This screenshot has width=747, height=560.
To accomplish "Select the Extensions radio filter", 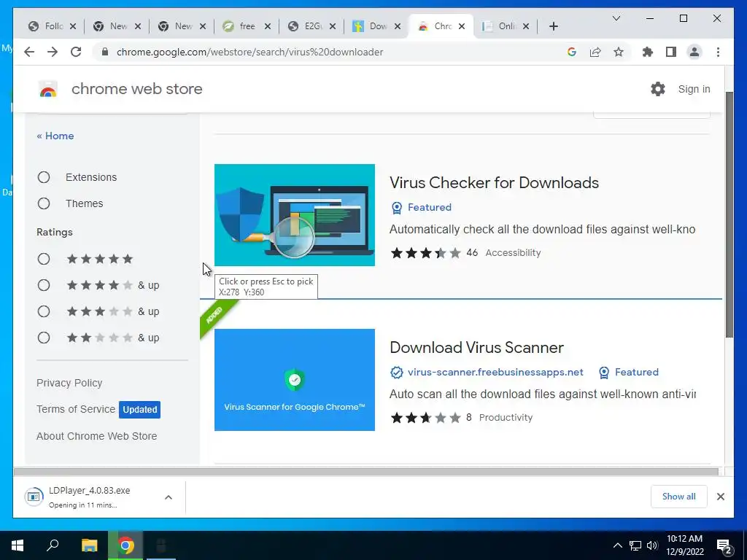I will coord(44,177).
